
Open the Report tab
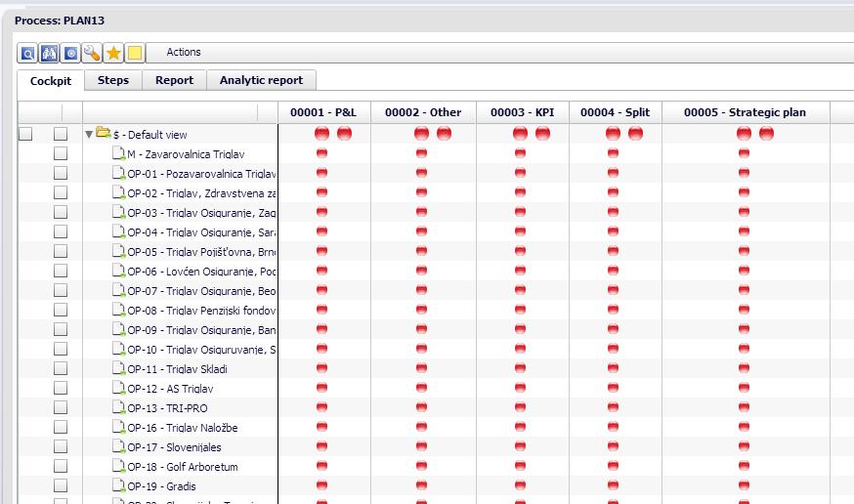tap(174, 80)
